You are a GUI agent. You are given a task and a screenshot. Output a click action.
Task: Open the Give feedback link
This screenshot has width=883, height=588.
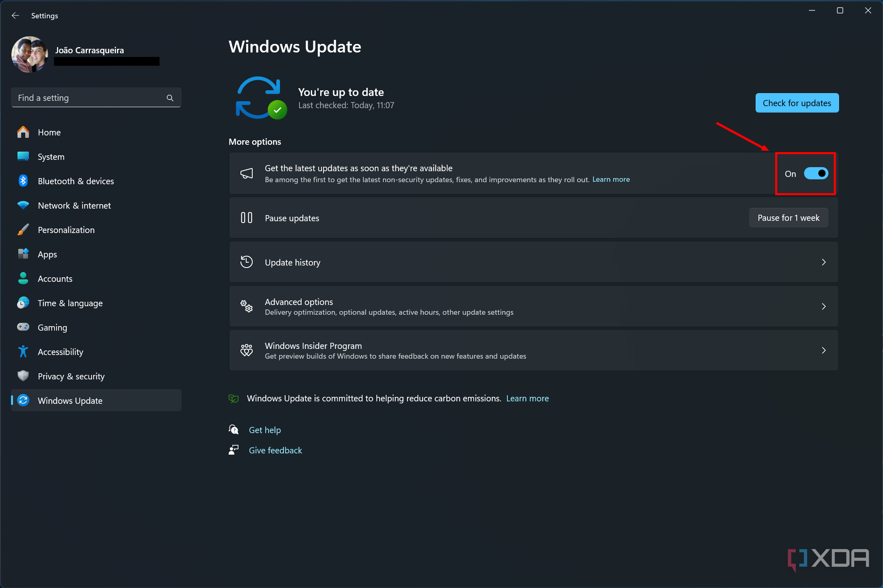(275, 450)
